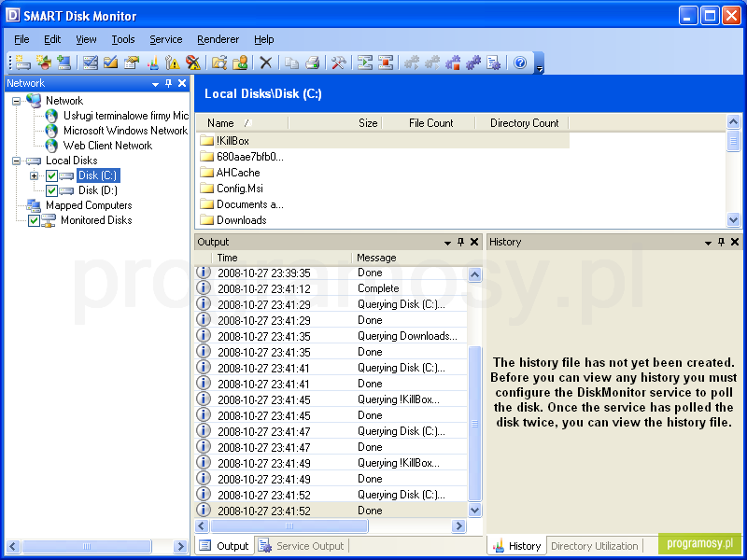Click the delete (X) toolbar icon
The height and width of the screenshot is (560, 747).
pos(266,63)
